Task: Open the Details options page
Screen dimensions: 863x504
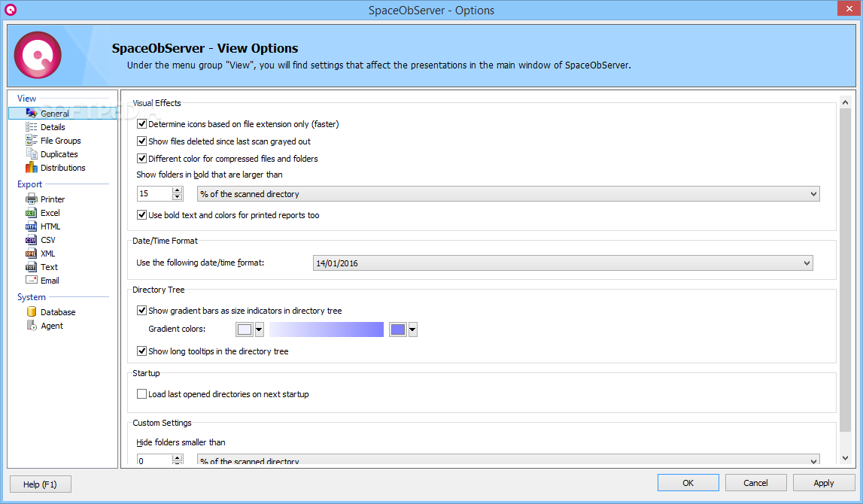Action: [x=53, y=127]
